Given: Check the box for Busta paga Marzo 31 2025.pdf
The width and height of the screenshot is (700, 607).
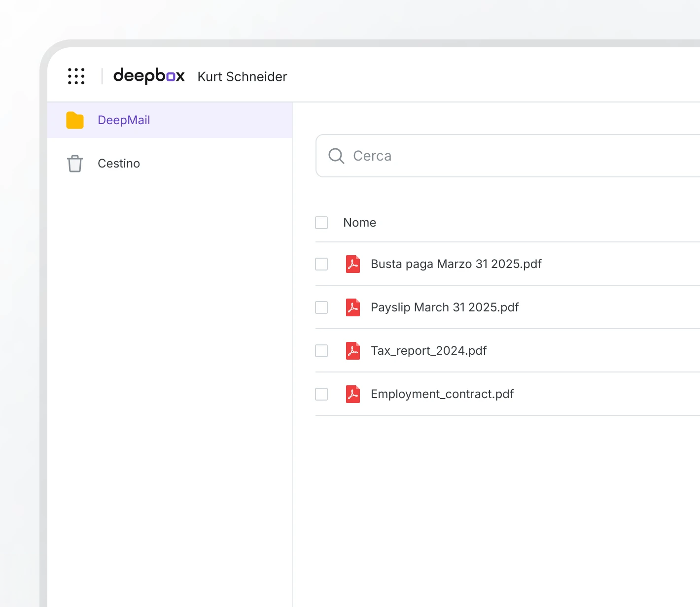Looking at the screenshot, I should [321, 264].
